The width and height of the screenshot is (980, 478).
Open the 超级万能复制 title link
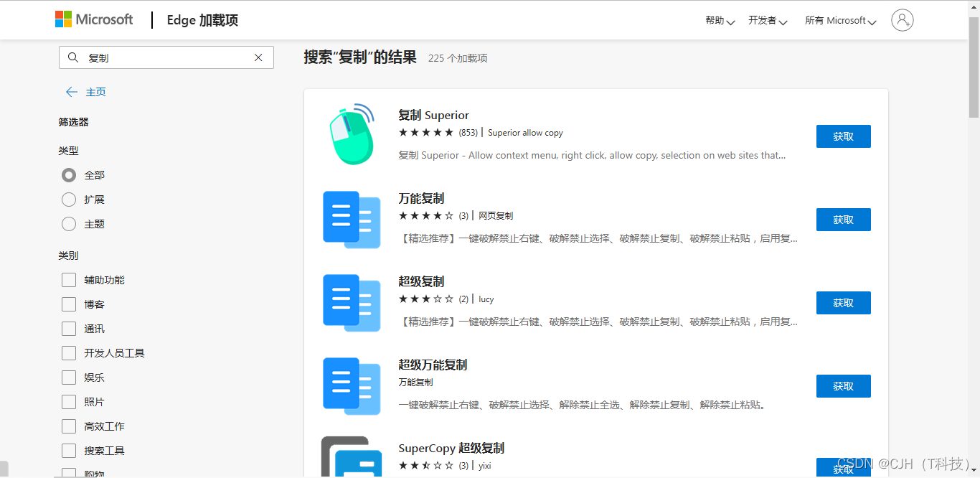pyautogui.click(x=433, y=365)
